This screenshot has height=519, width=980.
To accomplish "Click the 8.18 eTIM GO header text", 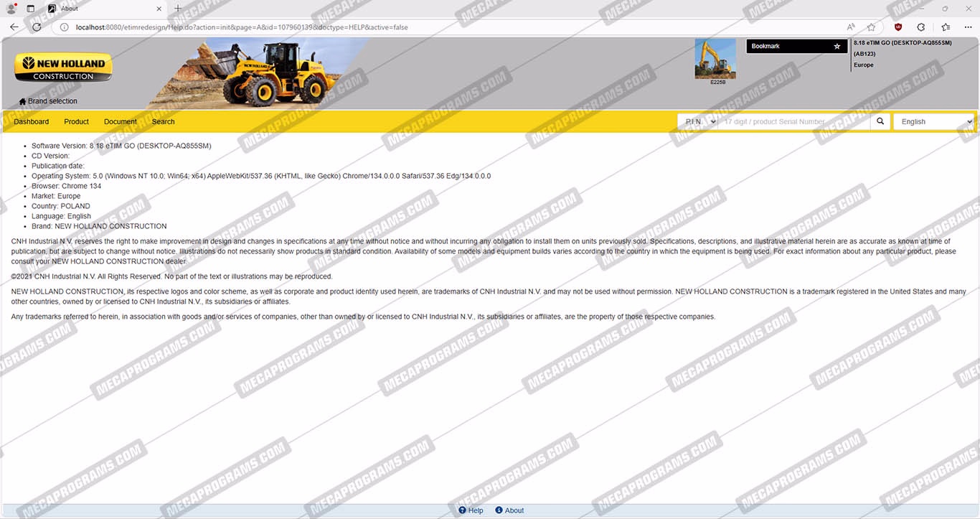I will point(903,42).
